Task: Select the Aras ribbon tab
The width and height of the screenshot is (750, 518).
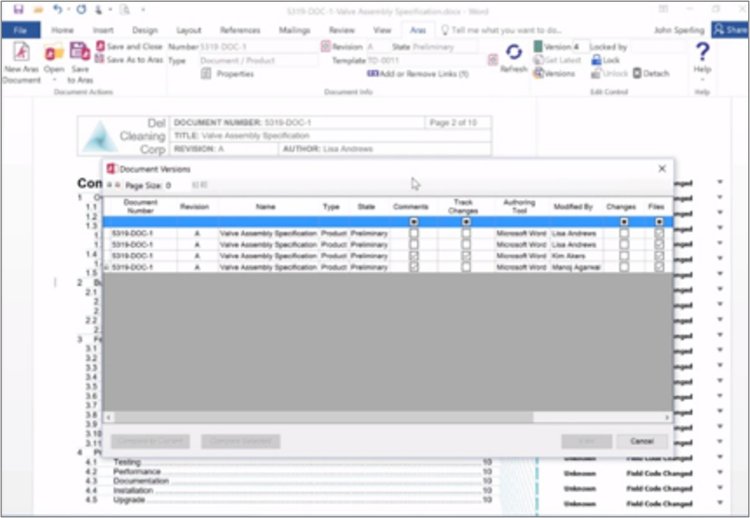Action: (x=418, y=30)
